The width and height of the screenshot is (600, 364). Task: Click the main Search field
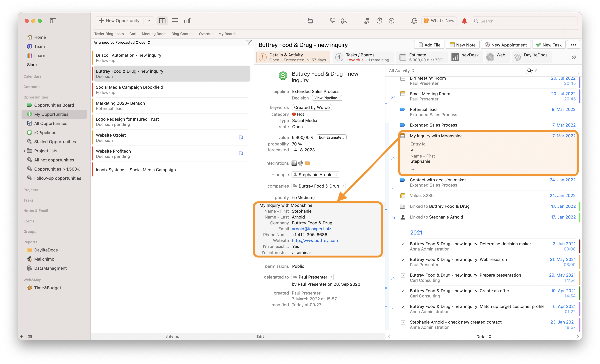click(x=525, y=21)
